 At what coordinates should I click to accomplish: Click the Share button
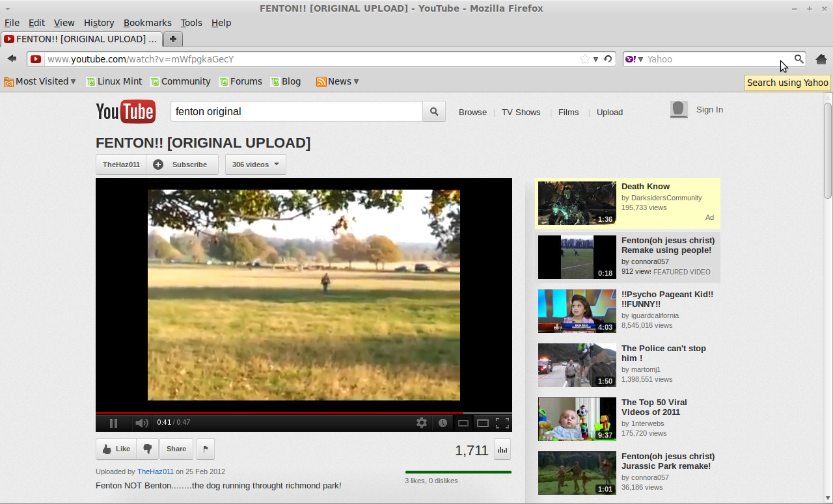click(176, 449)
